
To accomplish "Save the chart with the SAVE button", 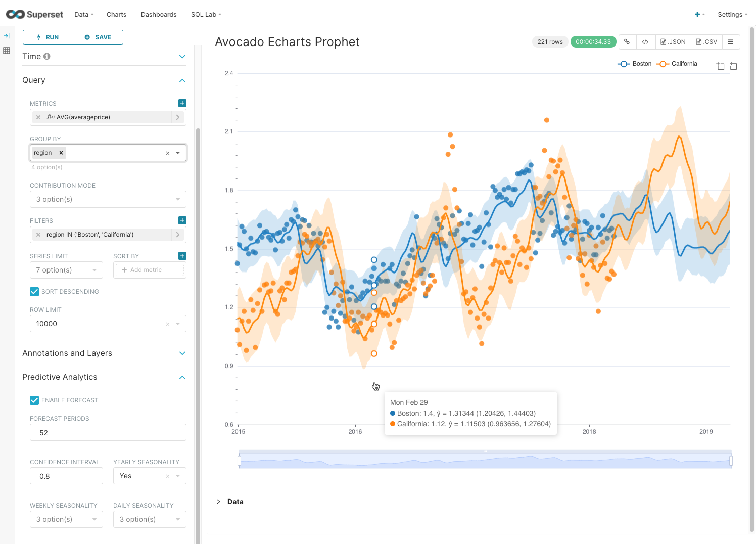I will 98,37.
